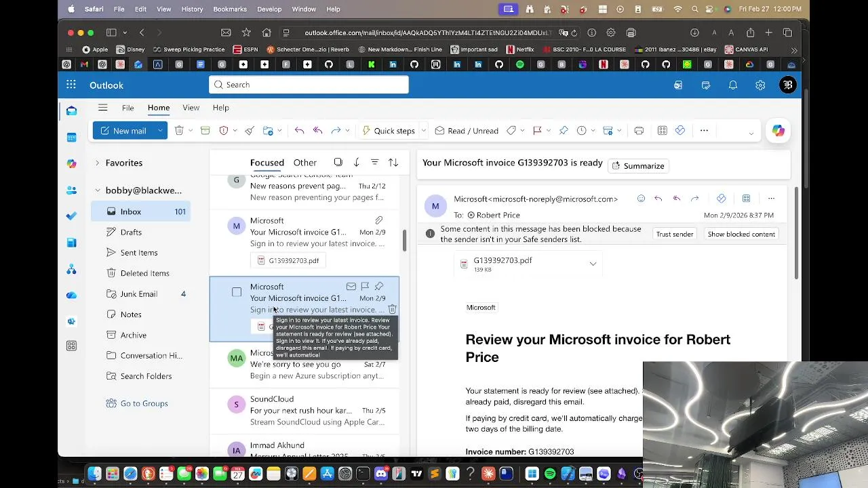Image resolution: width=868 pixels, height=488 pixels.
Task: Click the Show blocked content button
Action: point(741,234)
